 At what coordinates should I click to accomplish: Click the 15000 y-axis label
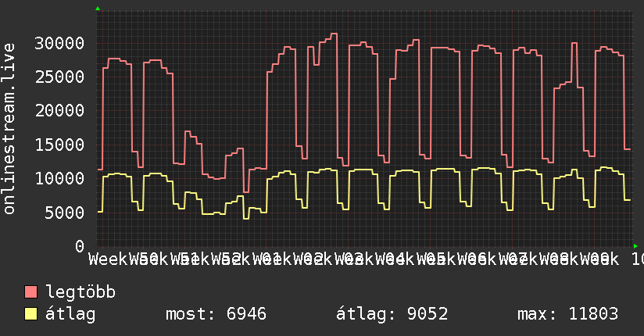(59, 145)
